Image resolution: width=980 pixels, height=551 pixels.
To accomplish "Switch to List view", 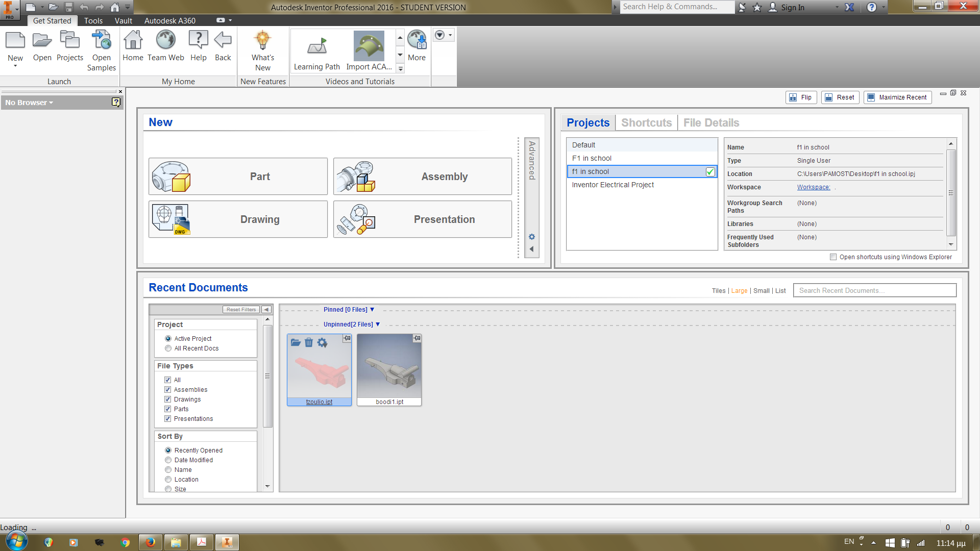I will [x=780, y=291].
